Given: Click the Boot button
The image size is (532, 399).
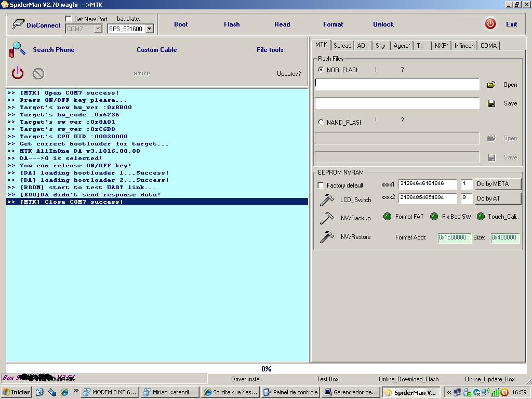Looking at the screenshot, I should tap(181, 24).
